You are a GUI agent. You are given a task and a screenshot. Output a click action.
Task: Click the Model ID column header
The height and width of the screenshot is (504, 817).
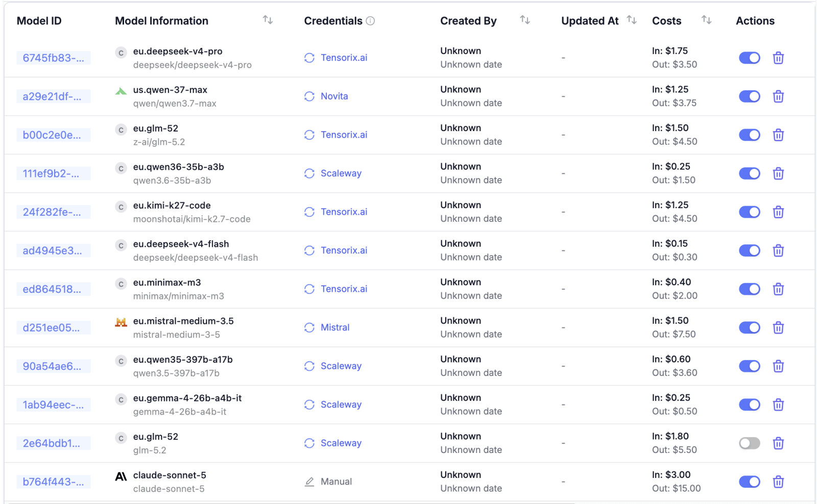point(39,21)
